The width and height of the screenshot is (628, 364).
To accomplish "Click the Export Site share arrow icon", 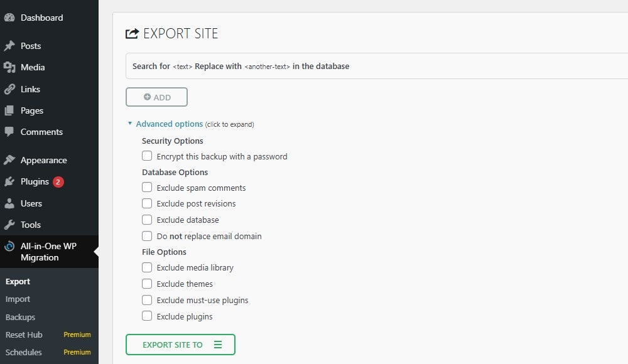I will [132, 34].
